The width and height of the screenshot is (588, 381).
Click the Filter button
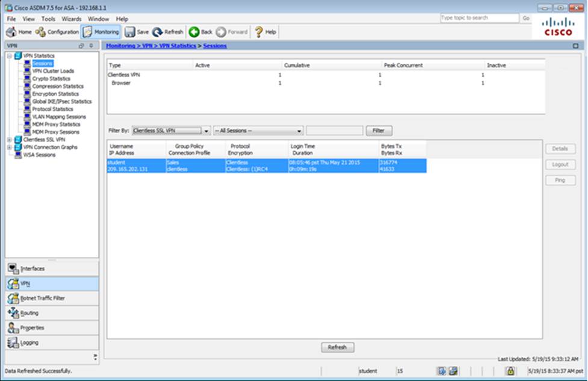379,131
